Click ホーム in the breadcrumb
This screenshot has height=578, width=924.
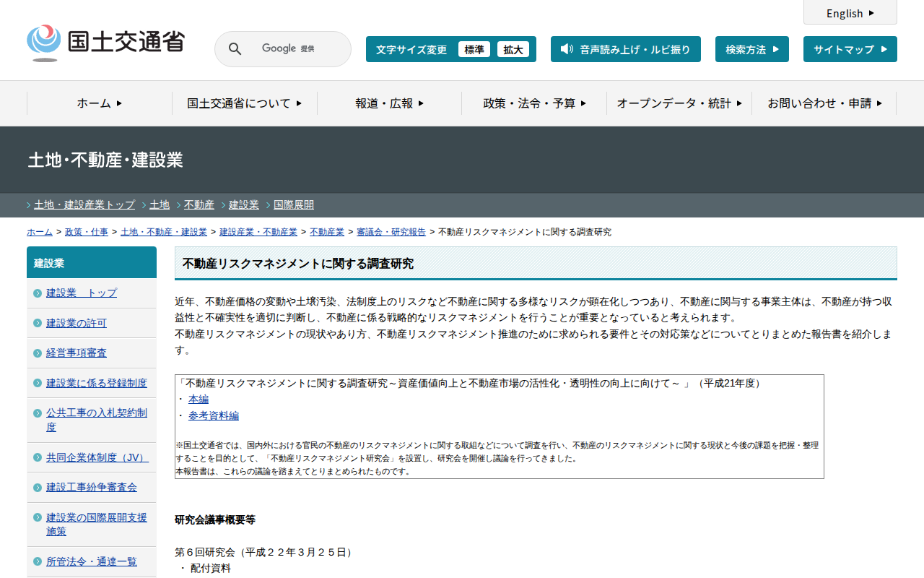tap(40, 232)
